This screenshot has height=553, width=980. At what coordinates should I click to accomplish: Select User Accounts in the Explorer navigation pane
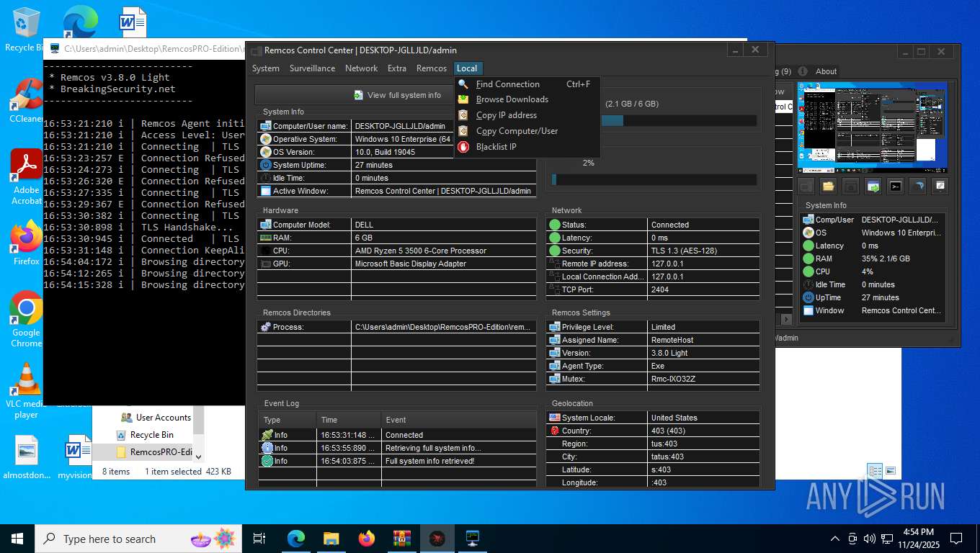[x=163, y=417]
